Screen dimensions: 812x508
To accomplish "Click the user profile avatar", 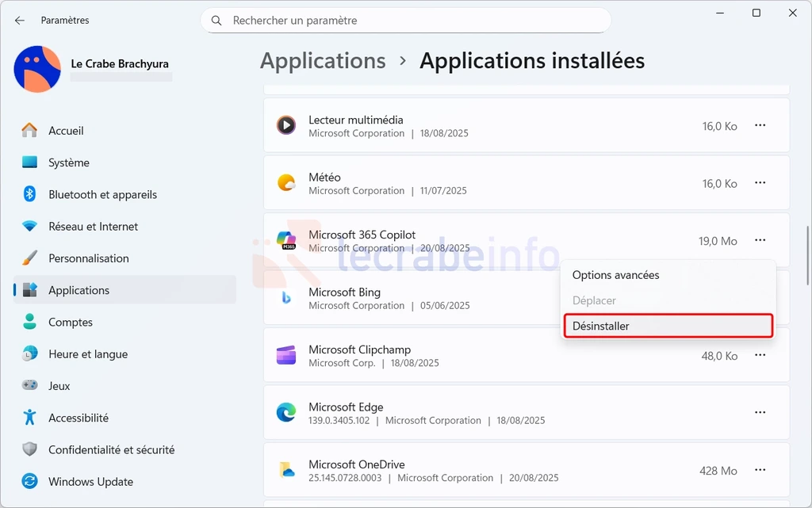I will pyautogui.click(x=37, y=69).
